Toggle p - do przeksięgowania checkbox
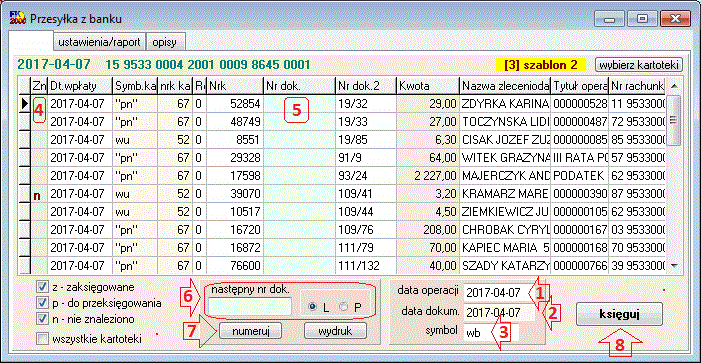The image size is (701, 363). click(x=42, y=303)
